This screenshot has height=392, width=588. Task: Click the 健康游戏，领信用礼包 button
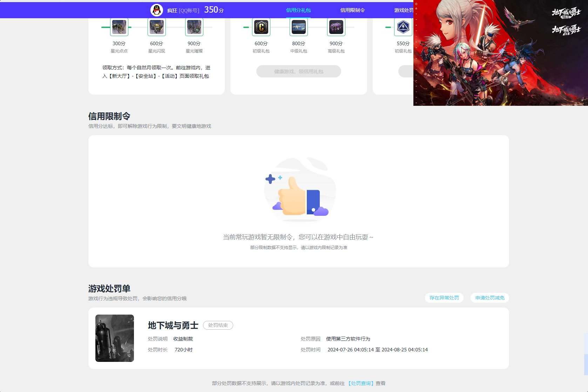(x=299, y=71)
